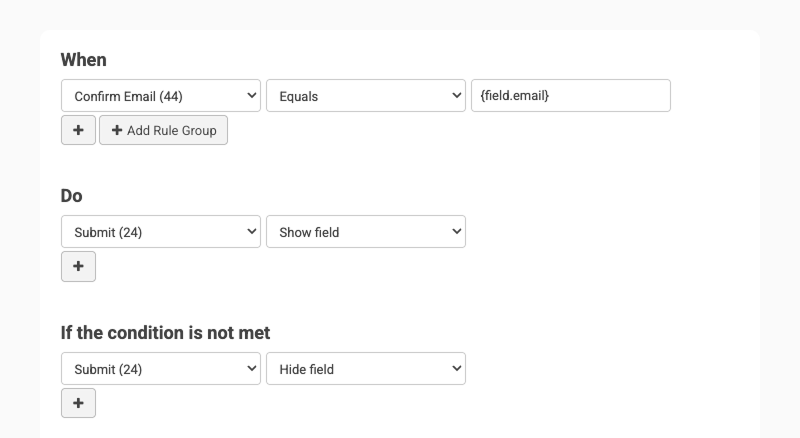The height and width of the screenshot is (438, 800).
Task: Click the chevron arrow on Hide field select
Action: tap(456, 369)
